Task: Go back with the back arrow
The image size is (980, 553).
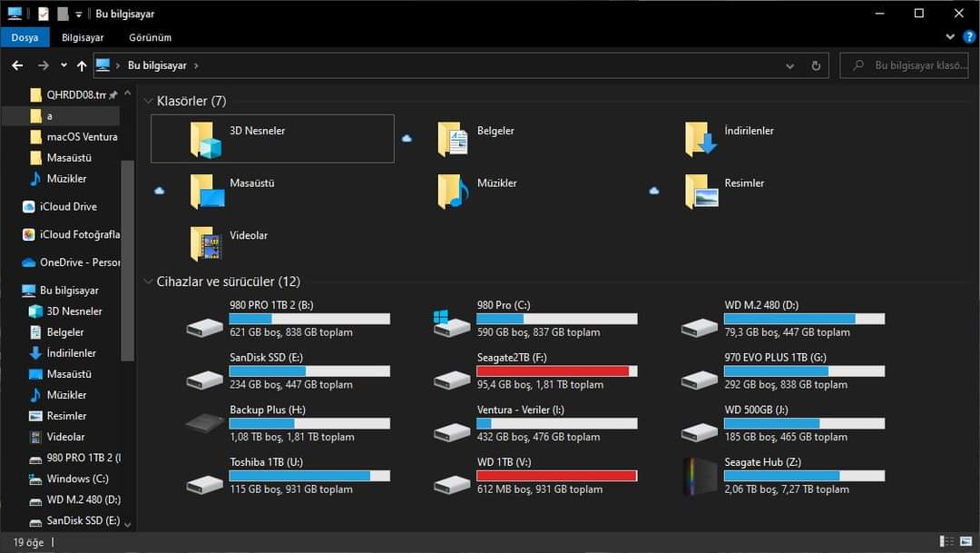Action: click(x=17, y=65)
